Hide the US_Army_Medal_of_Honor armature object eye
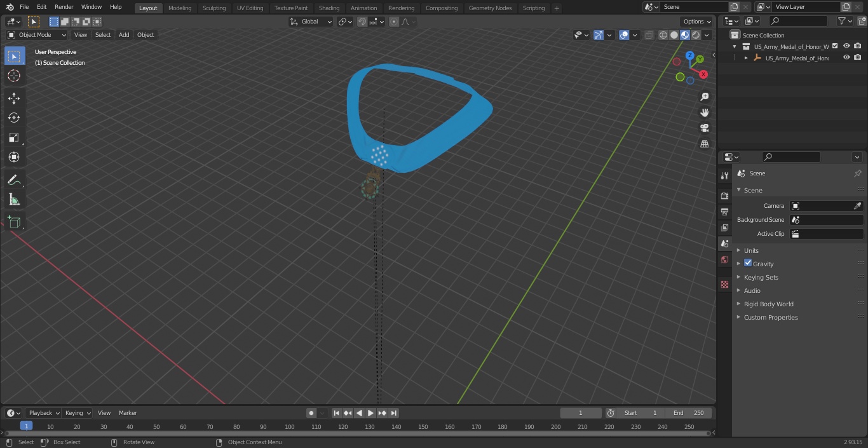Image resolution: width=868 pixels, height=448 pixels. tap(846, 58)
